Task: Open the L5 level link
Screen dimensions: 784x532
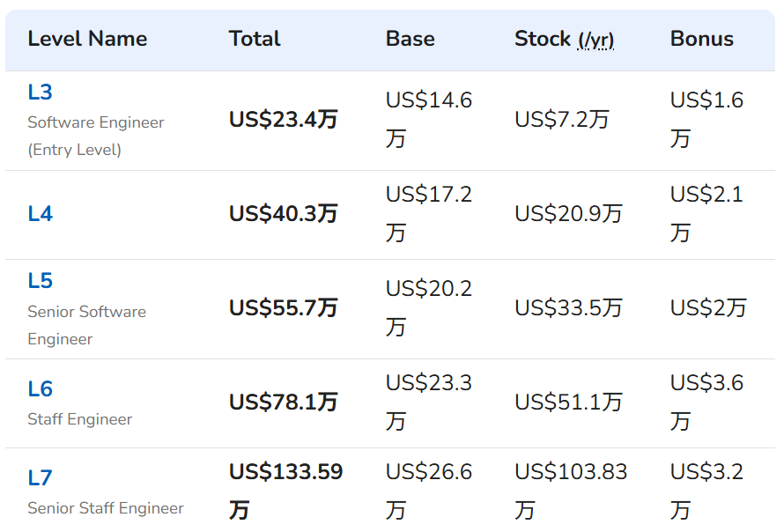Action: (x=40, y=281)
